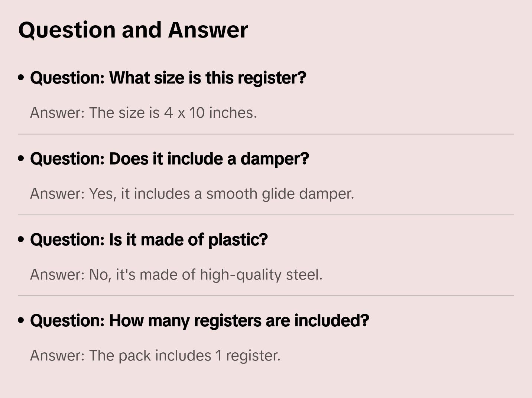Click the divider line below the size answer
Viewport: 532px width, 398px height.
pyautogui.click(x=266, y=134)
